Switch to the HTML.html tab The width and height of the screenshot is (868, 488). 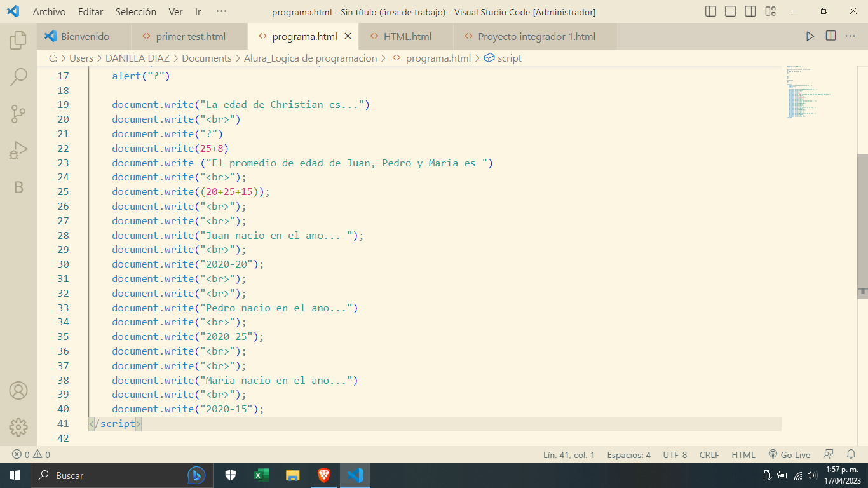point(407,36)
